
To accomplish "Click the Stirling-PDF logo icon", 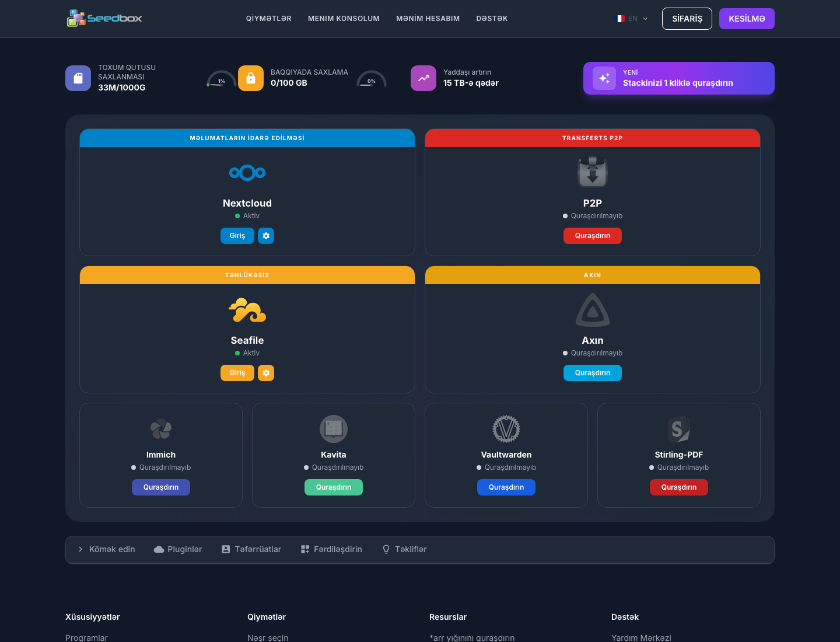I will [x=679, y=429].
